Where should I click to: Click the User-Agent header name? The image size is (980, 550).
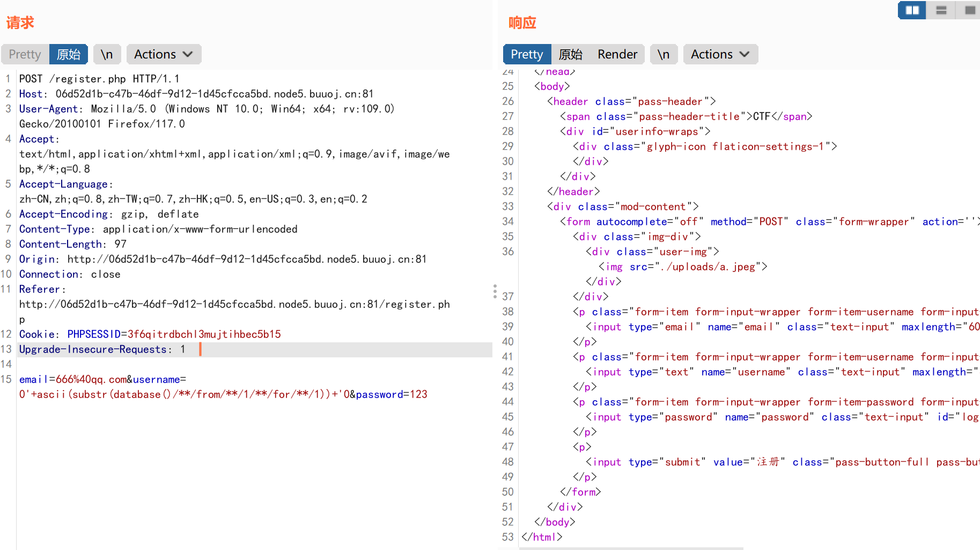click(49, 109)
